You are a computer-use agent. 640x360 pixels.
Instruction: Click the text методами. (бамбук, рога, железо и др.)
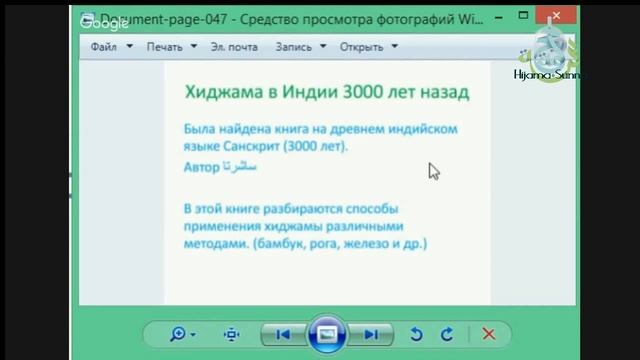[305, 244]
